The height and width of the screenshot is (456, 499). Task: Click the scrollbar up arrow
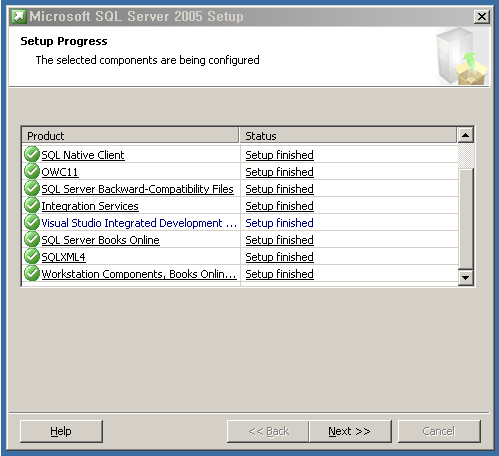466,135
